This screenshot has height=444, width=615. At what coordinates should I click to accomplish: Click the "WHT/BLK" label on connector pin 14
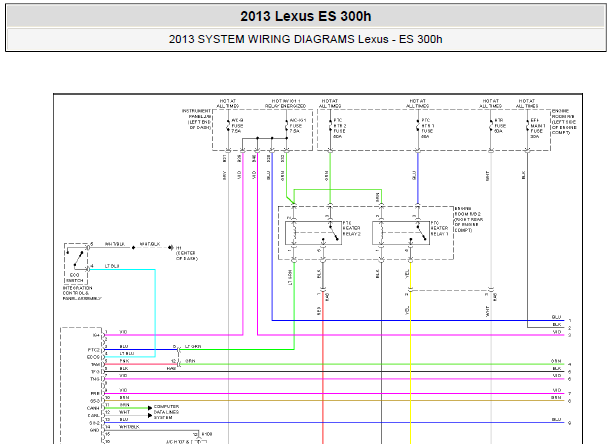point(129,427)
